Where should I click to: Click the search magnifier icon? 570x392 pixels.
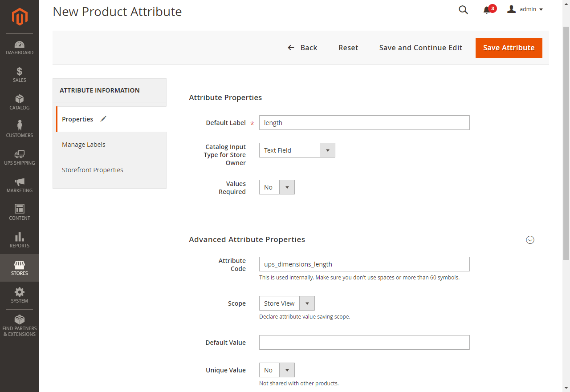(x=463, y=9)
